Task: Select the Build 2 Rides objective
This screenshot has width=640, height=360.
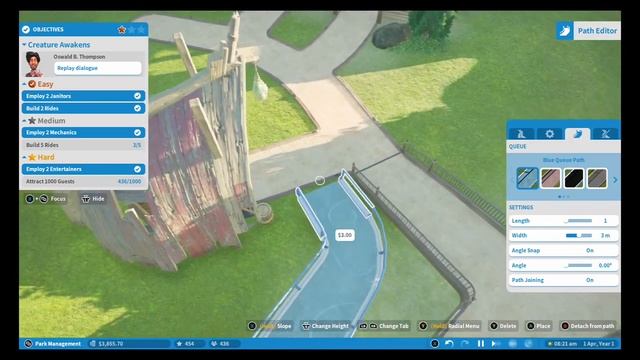Action: pyautogui.click(x=83, y=108)
